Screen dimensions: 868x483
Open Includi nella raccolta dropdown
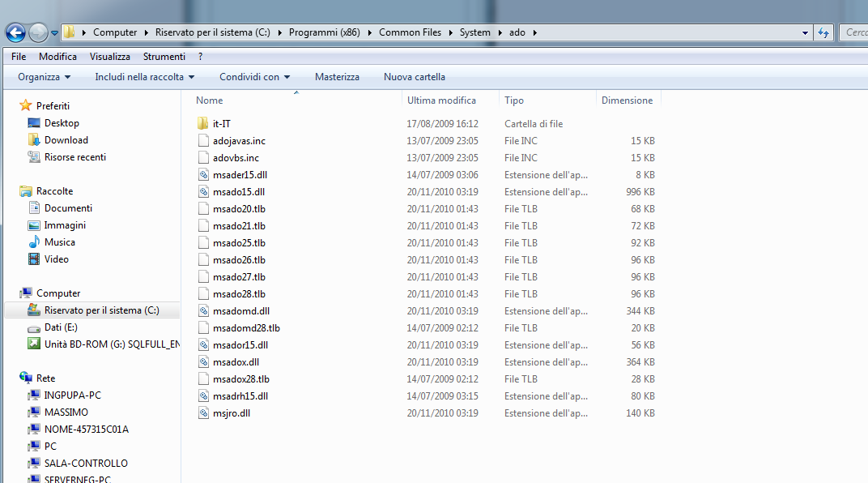pyautogui.click(x=144, y=77)
